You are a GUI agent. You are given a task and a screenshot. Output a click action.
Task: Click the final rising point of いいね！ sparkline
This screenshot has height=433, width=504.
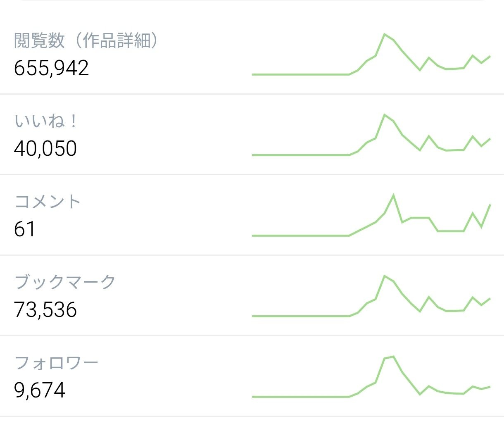tap(490, 139)
